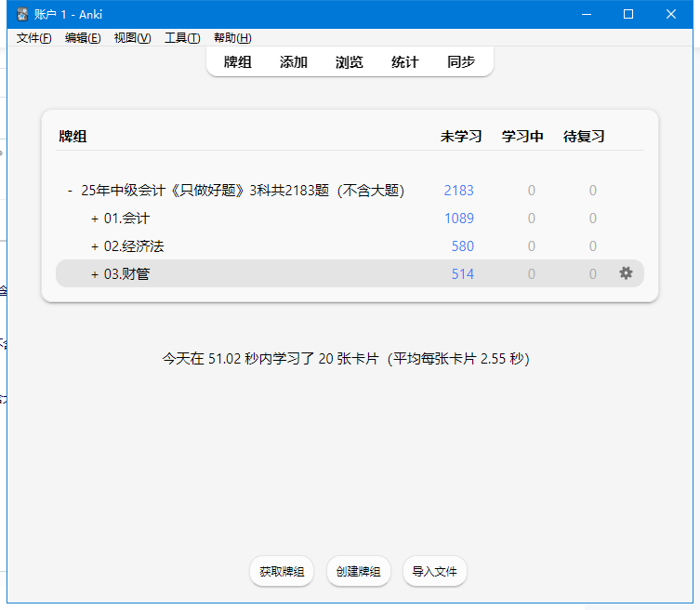
Task: Click the 牌组 column header in table
Action: 73,136
